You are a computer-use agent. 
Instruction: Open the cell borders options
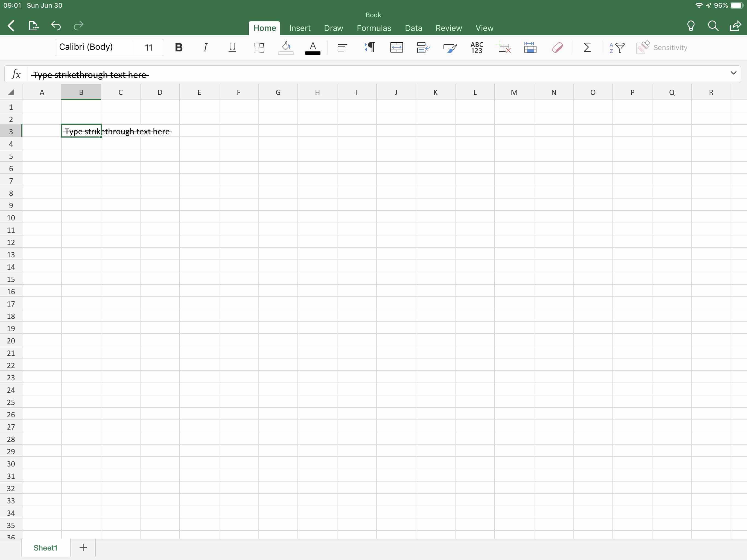pyautogui.click(x=259, y=48)
